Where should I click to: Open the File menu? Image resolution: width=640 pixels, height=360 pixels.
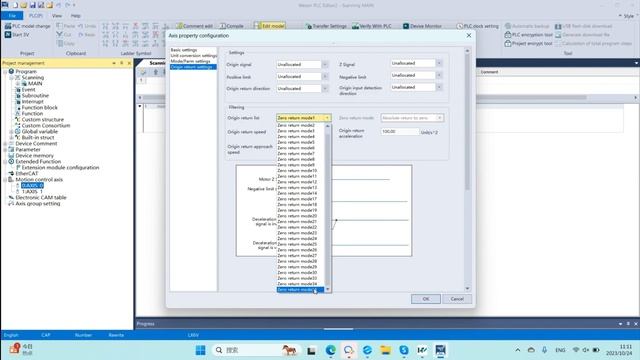[x=12, y=16]
